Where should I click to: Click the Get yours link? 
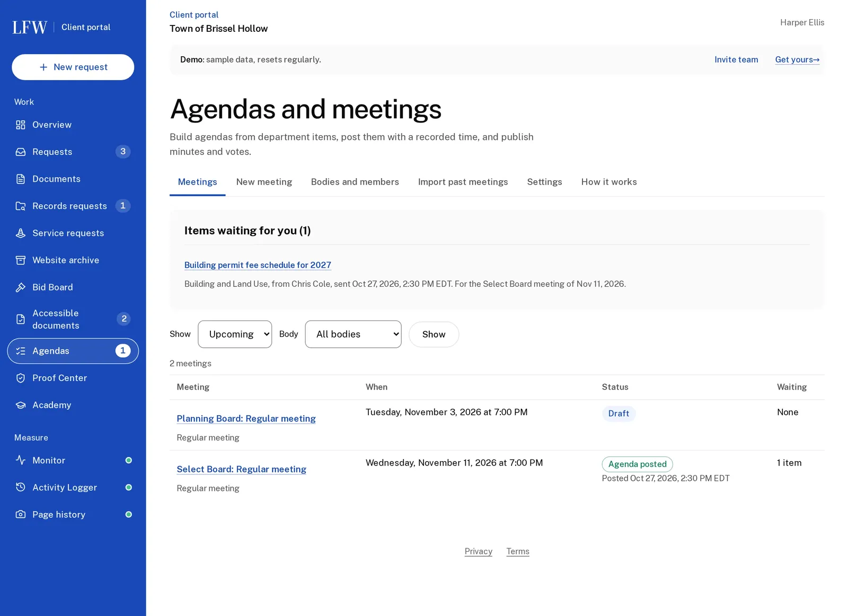coord(797,59)
